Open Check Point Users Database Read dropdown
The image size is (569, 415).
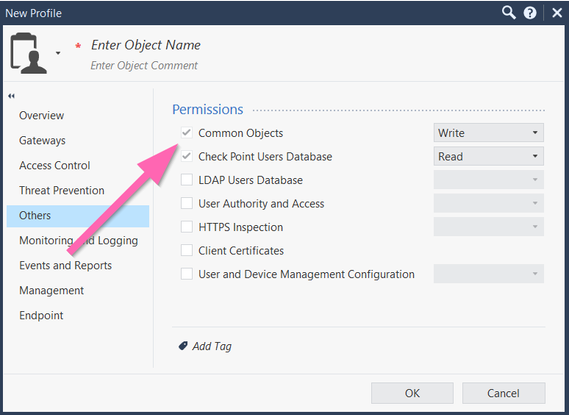tap(488, 156)
